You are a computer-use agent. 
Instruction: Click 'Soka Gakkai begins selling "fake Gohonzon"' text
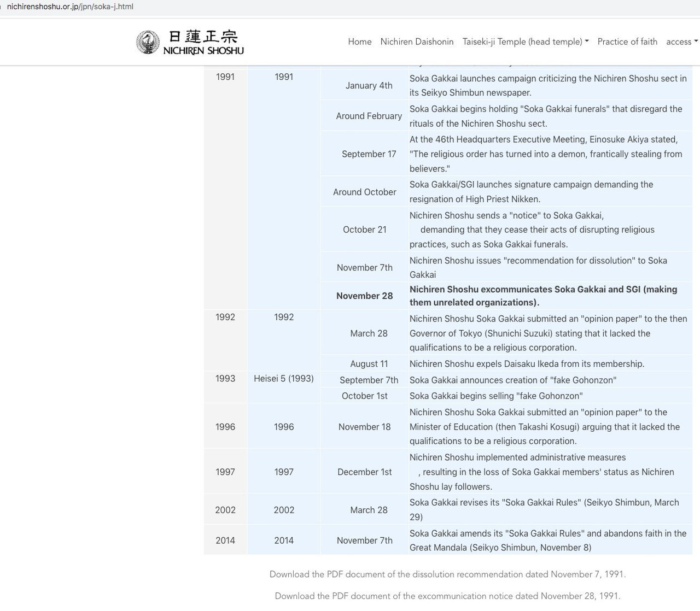[x=496, y=396]
